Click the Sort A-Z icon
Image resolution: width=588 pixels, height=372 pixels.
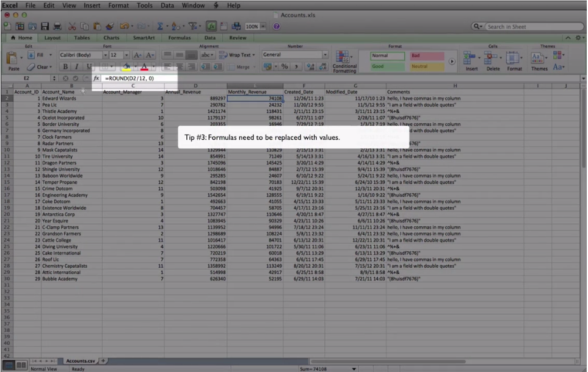tap(175, 26)
